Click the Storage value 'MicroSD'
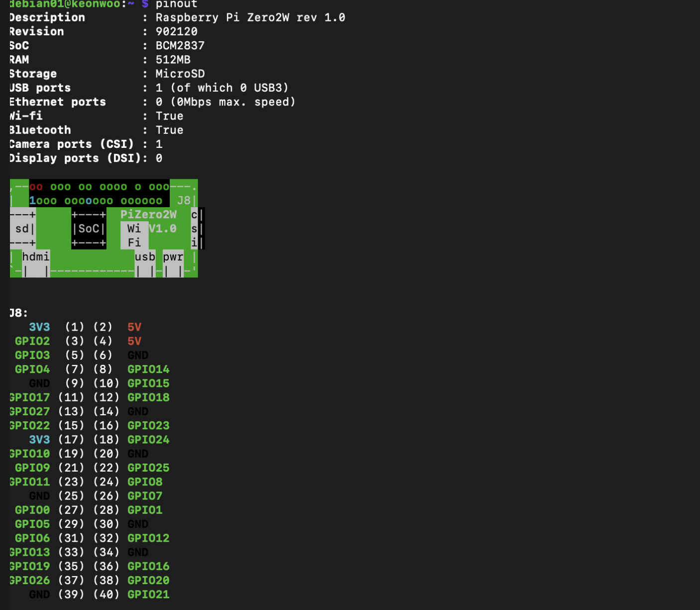 click(x=180, y=74)
